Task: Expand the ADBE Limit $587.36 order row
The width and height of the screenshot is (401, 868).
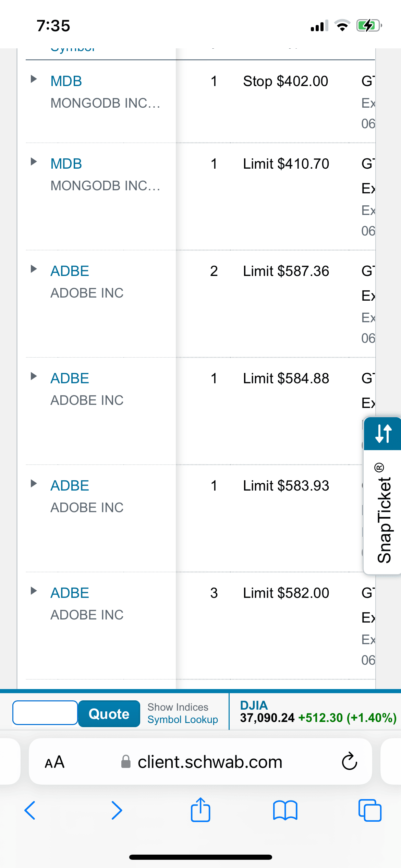Action: point(34,269)
